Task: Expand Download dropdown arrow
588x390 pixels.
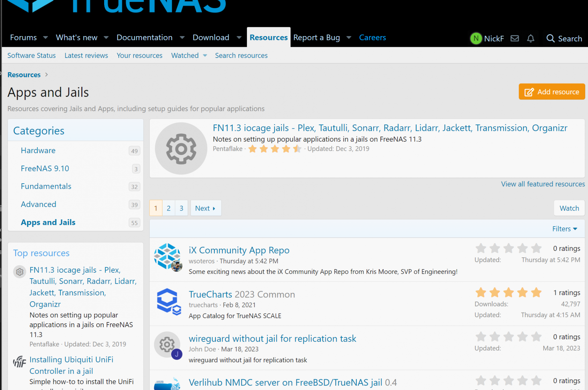Action: [239, 38]
